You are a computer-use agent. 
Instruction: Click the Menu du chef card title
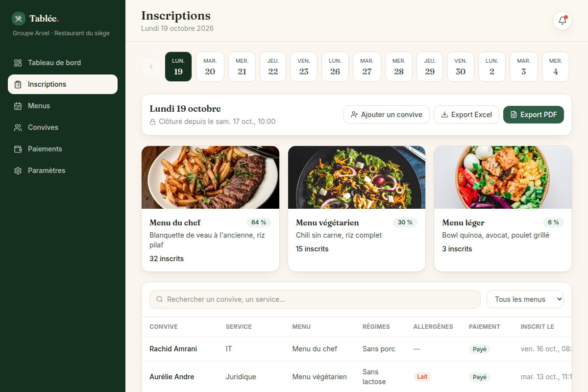(175, 222)
